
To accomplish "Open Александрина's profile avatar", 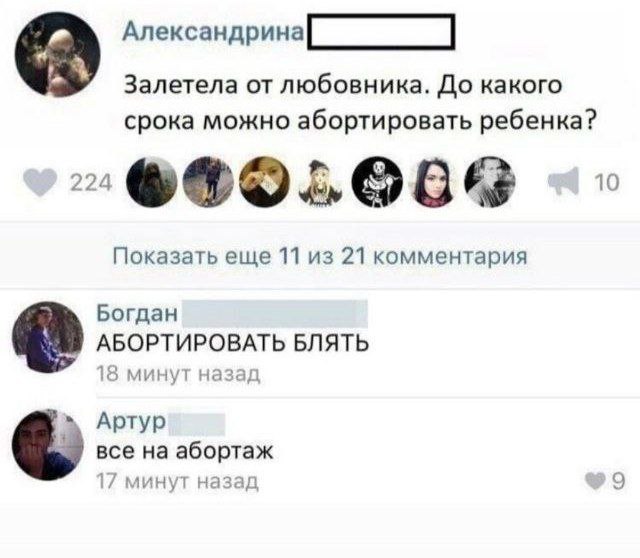I will 58,54.
